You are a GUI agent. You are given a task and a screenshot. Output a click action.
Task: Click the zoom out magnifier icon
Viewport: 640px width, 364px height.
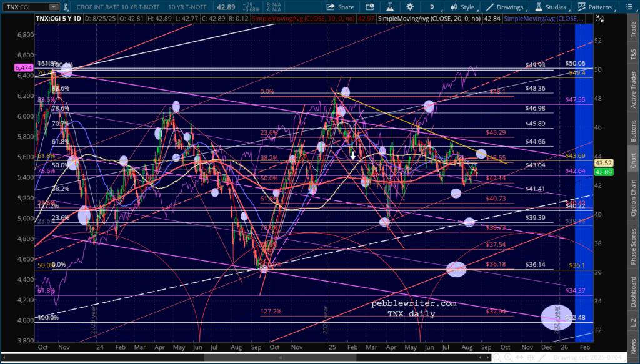click(x=497, y=358)
